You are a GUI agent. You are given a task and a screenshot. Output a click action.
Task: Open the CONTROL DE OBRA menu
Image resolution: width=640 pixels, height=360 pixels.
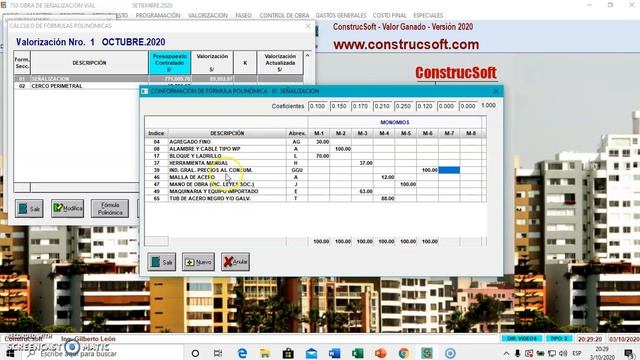tap(284, 16)
